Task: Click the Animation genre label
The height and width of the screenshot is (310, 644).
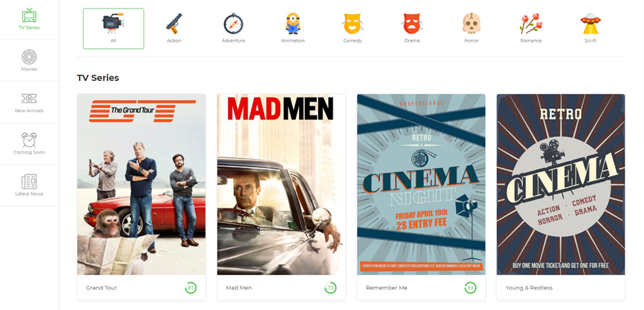Action: click(x=293, y=41)
